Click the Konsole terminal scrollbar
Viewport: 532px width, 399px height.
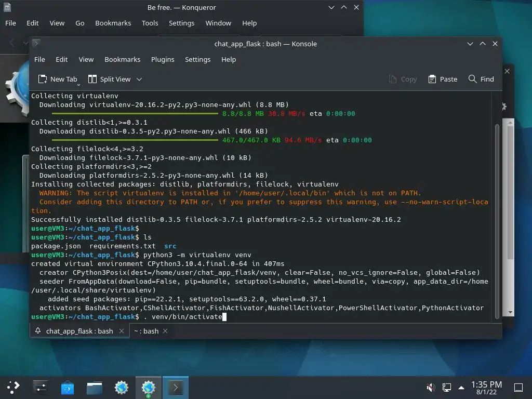pos(497,221)
